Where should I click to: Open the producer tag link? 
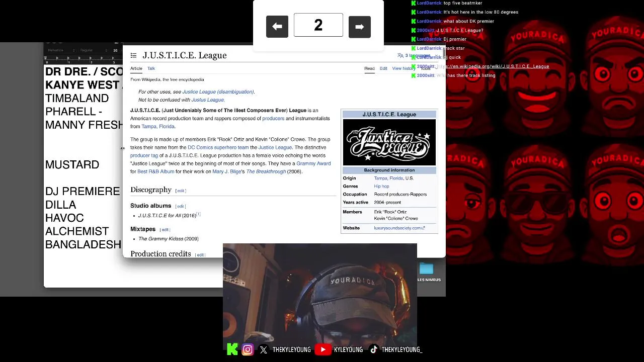[x=144, y=156]
